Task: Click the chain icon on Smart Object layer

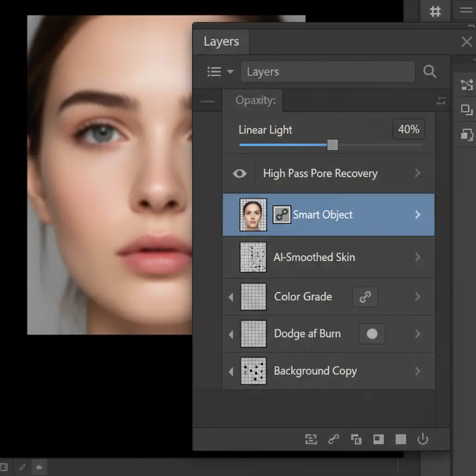Action: [x=282, y=215]
